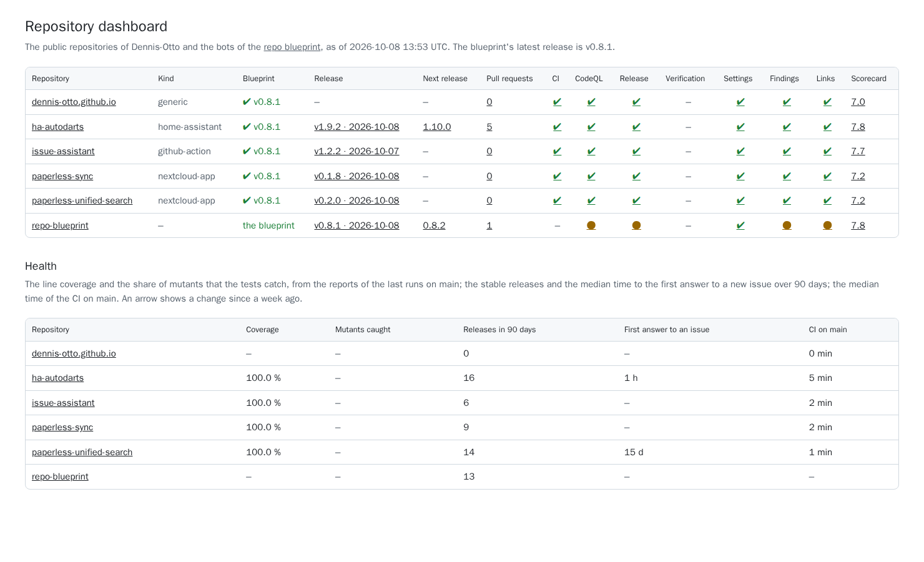Open the Settings checkmark for issue-assistant
This screenshot has width=924, height=562.
pos(740,151)
